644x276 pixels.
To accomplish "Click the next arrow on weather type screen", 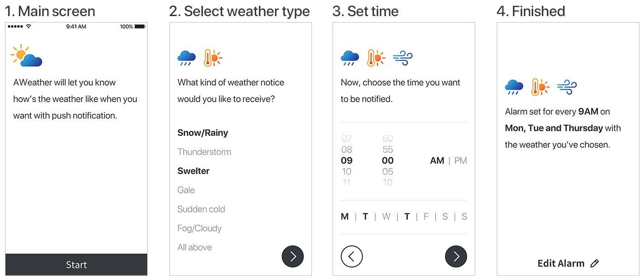I will tap(293, 256).
